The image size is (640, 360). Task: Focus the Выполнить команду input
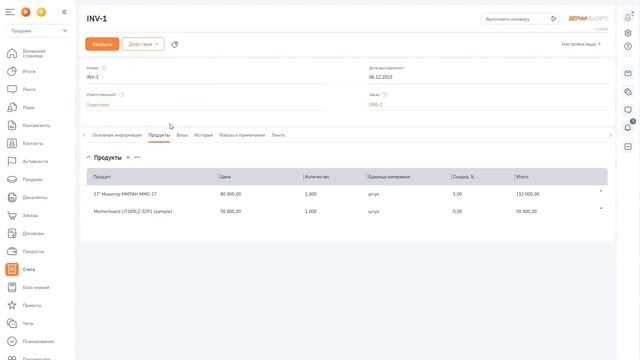click(514, 19)
